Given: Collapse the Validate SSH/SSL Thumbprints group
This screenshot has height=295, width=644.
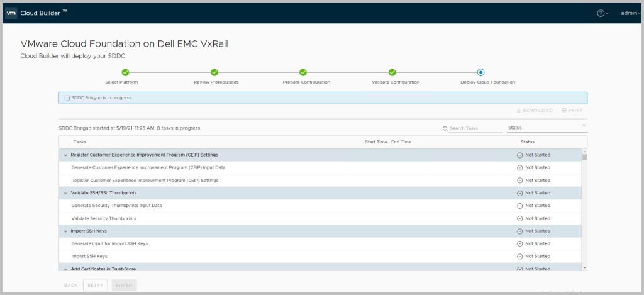Looking at the screenshot, I should point(65,193).
